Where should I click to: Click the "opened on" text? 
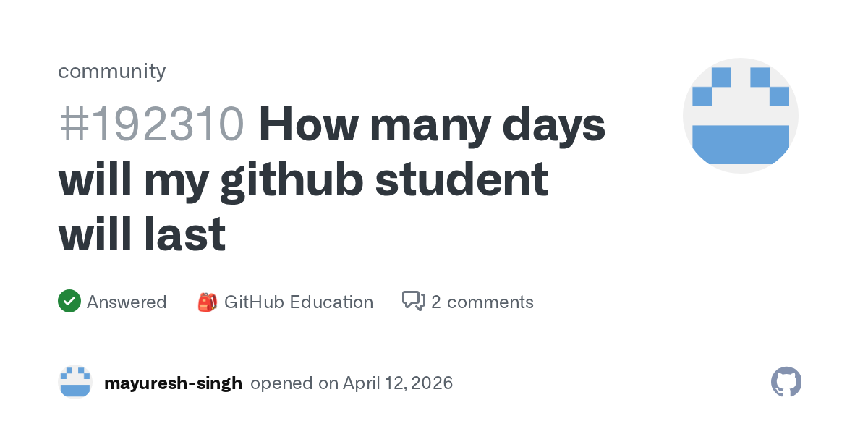[x=294, y=383]
